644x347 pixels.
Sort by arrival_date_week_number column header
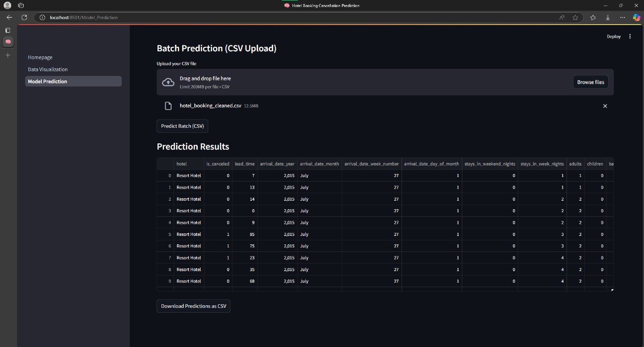[371, 163]
